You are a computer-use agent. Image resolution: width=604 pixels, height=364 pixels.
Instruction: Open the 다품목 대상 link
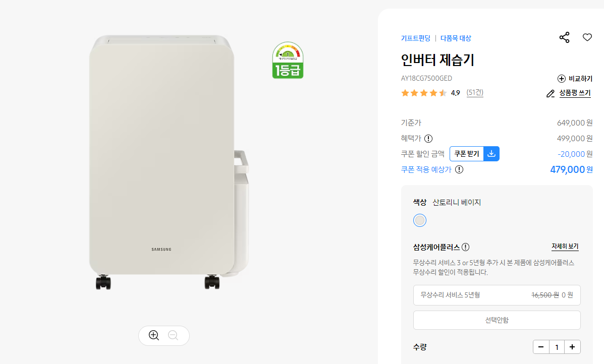tap(456, 38)
